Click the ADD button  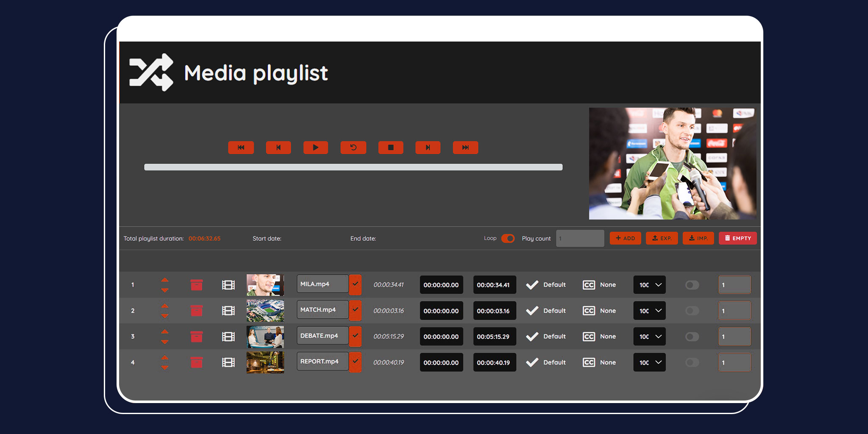pyautogui.click(x=625, y=238)
